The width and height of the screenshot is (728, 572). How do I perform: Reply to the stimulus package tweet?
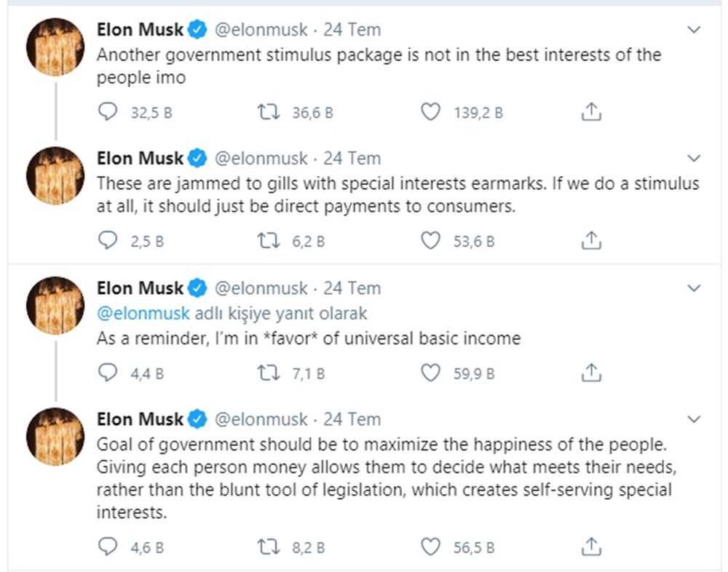(108, 112)
